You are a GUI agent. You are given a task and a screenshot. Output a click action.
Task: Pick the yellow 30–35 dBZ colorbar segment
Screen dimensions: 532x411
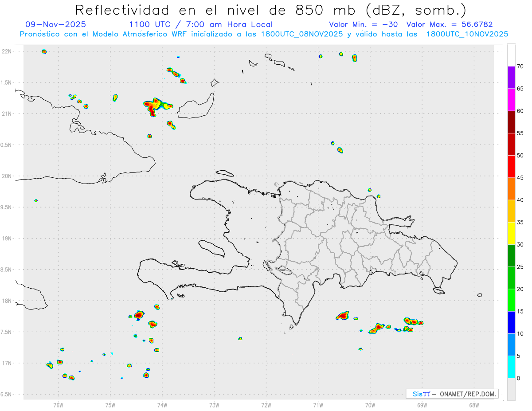tap(511, 233)
